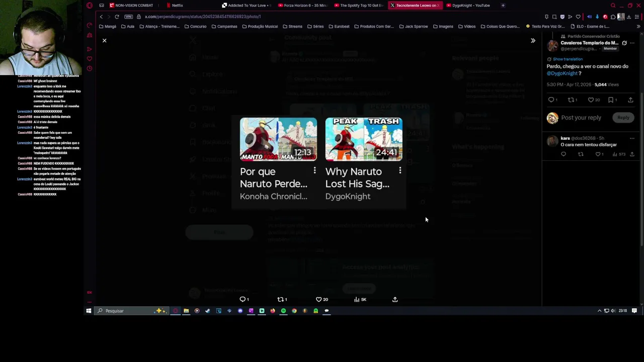
Task: Click Grok explain icon beside post author
Action: (624, 43)
